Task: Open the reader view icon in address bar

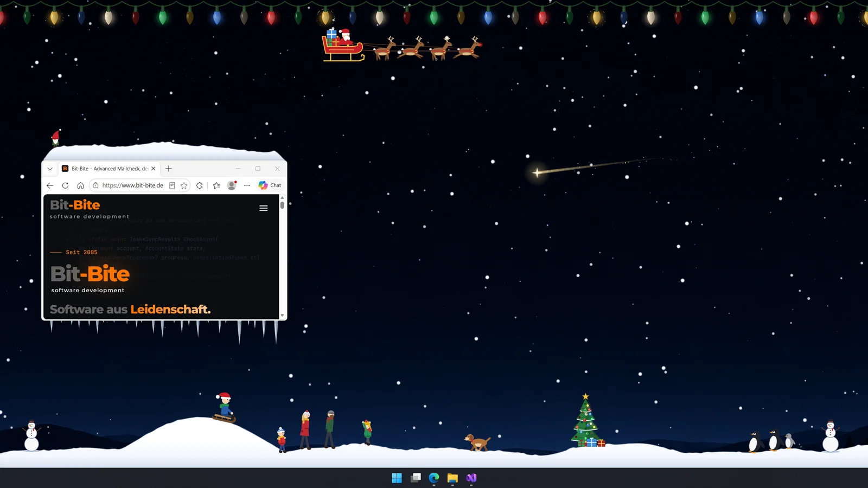Action: pos(172,185)
